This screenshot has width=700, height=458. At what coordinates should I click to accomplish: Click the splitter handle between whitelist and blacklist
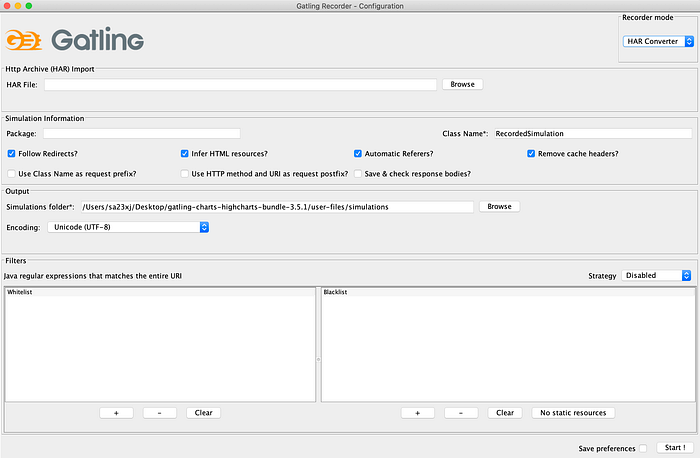point(318,359)
